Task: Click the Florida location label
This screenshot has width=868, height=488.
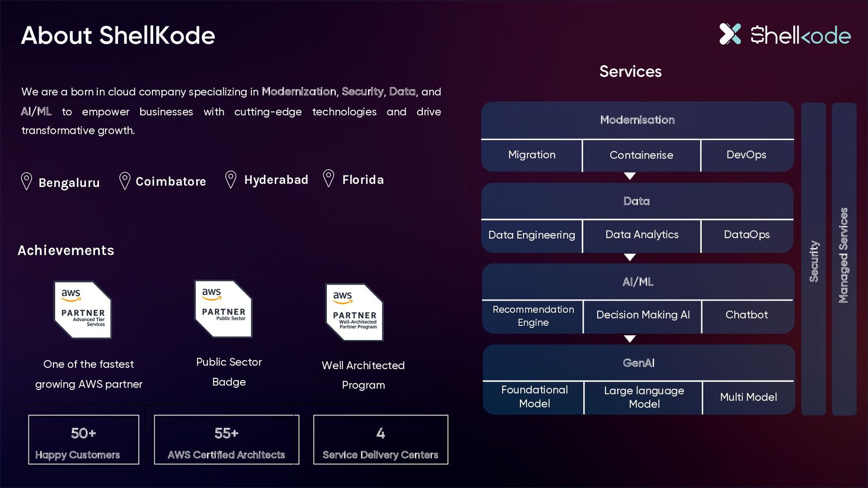Action: coord(363,180)
